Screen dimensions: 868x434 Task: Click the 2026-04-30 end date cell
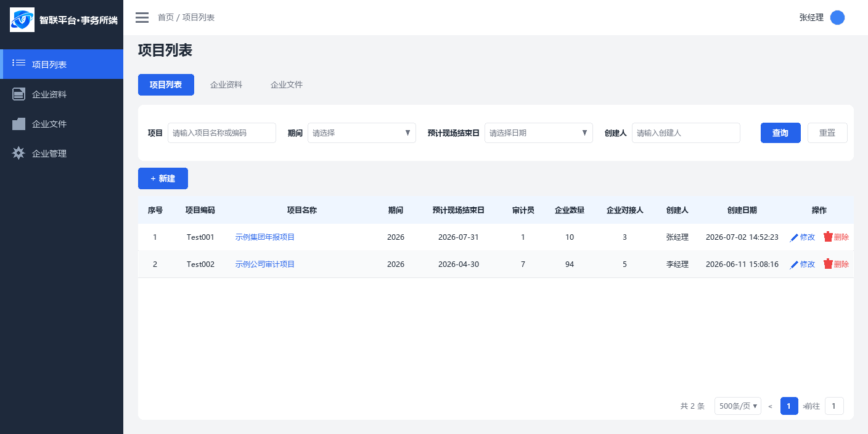459,264
